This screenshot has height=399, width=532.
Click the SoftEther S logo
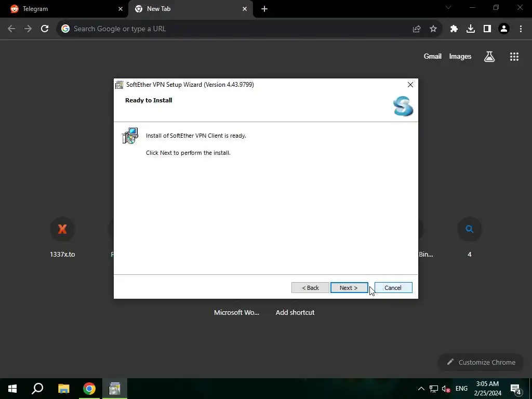[x=403, y=106]
